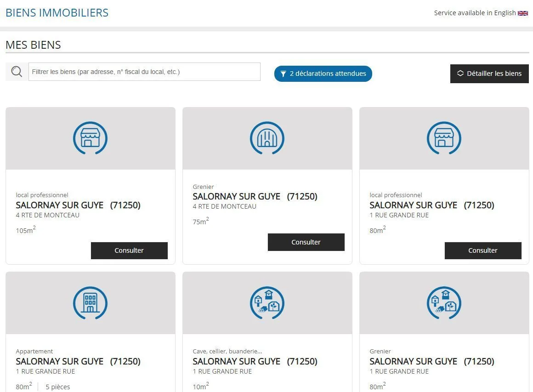Click the UK flag language icon
Image resolution: width=533 pixels, height=392 pixels.
(523, 13)
